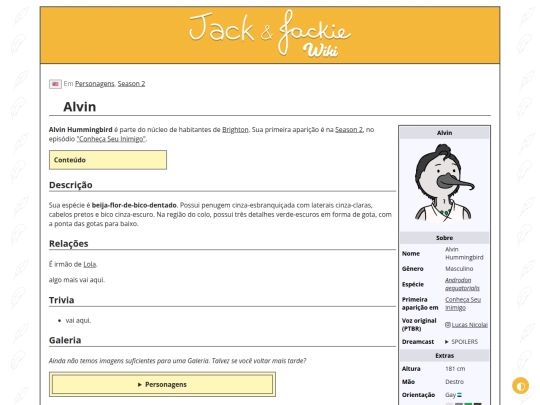Click the Extras infobox header
The width and height of the screenshot is (540, 405).
444,356
